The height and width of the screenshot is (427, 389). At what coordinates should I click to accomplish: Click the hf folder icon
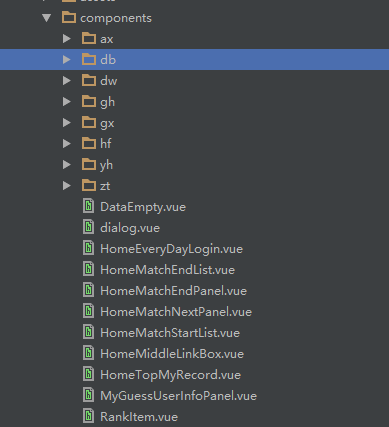(89, 143)
